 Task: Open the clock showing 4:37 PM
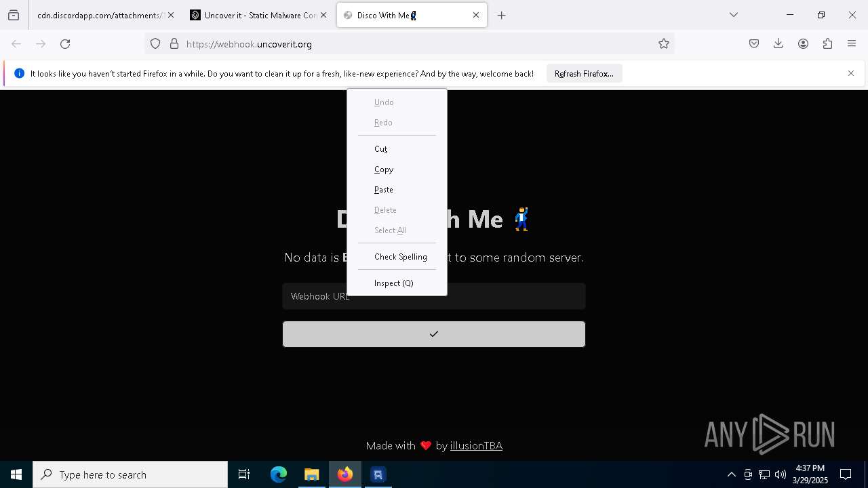pos(810,474)
